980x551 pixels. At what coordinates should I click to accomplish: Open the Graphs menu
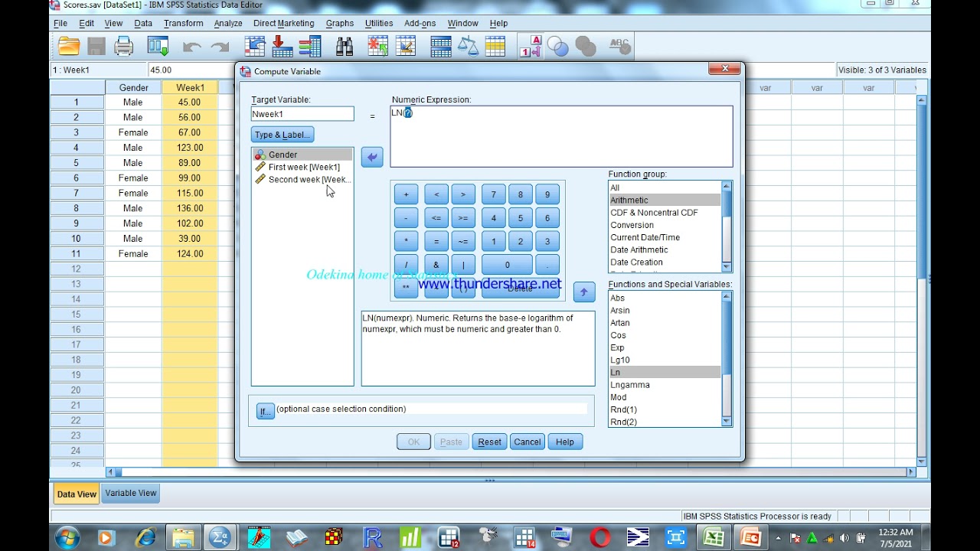click(x=339, y=23)
